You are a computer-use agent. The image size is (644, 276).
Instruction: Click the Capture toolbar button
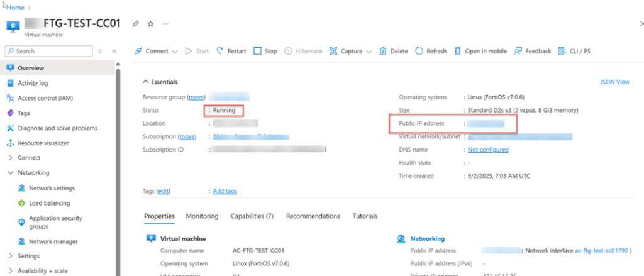pyautogui.click(x=347, y=52)
